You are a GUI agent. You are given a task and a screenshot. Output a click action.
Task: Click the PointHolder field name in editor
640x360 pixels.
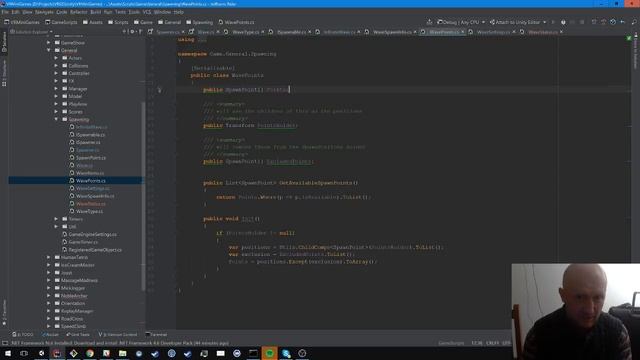(x=276, y=126)
